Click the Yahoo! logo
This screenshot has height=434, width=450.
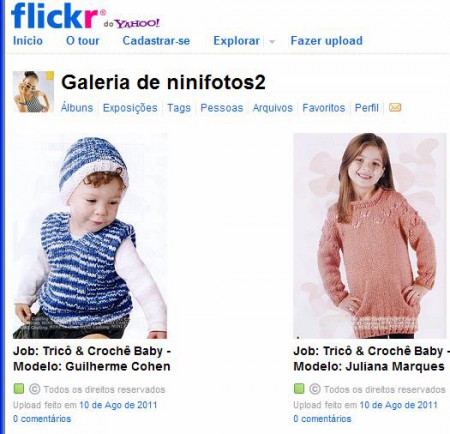[x=137, y=23]
